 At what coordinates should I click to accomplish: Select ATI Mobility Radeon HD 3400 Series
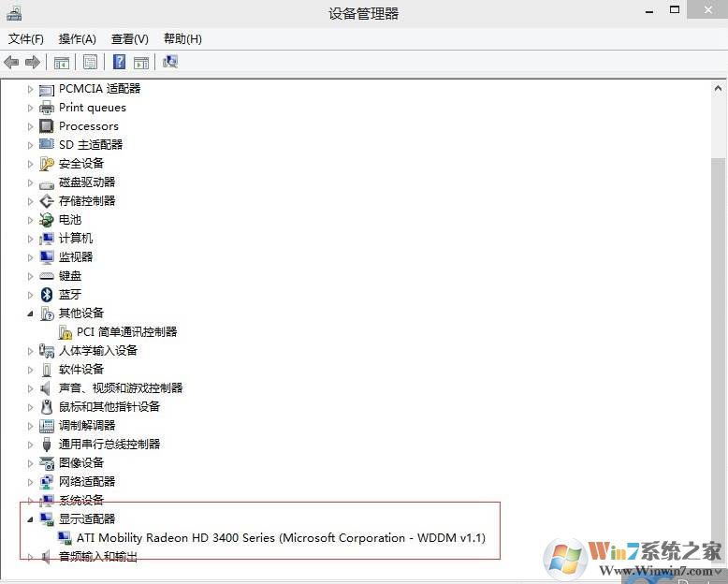(x=281, y=538)
